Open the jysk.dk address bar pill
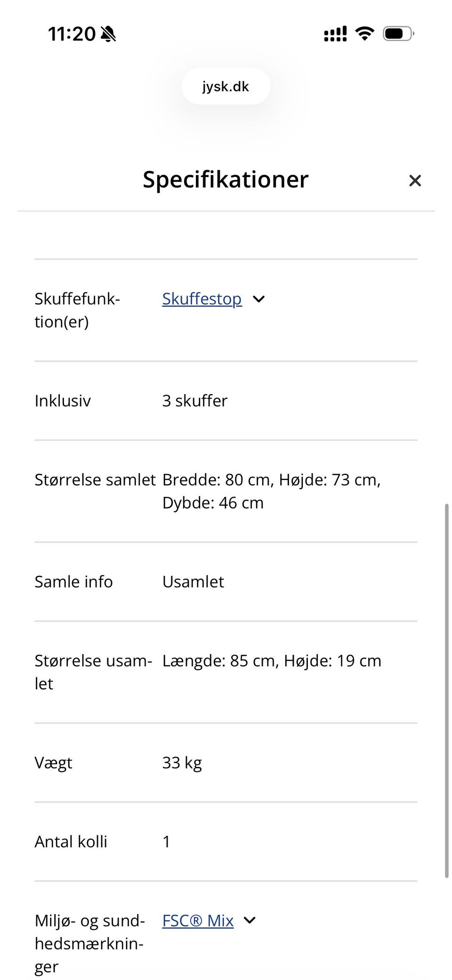Image resolution: width=452 pixels, height=980 pixels. 226,86
